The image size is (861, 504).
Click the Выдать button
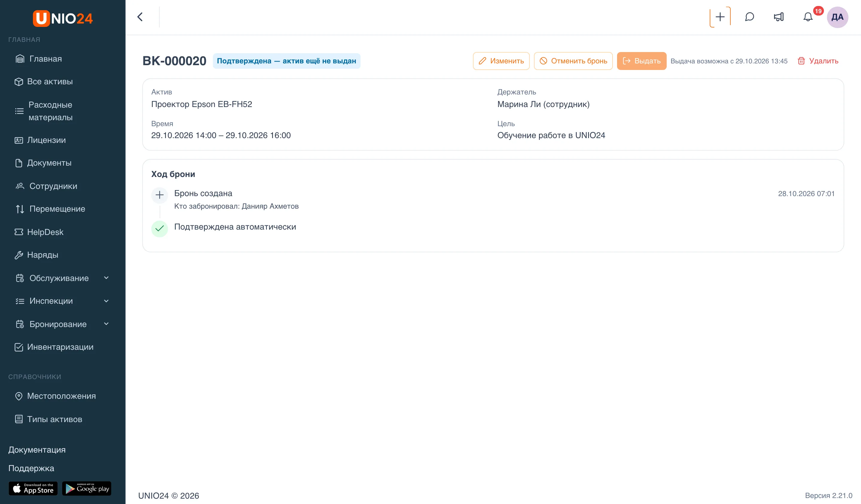(641, 61)
